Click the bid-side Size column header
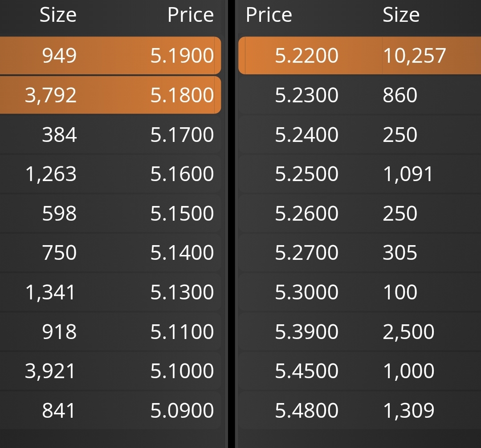 (58, 15)
